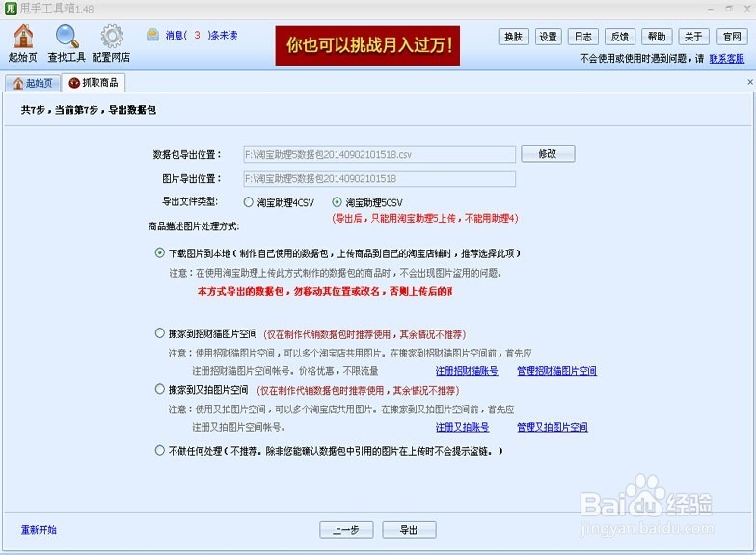
Task: Click the red 只能用淘宝助理5上传 warning text
Action: (424, 218)
